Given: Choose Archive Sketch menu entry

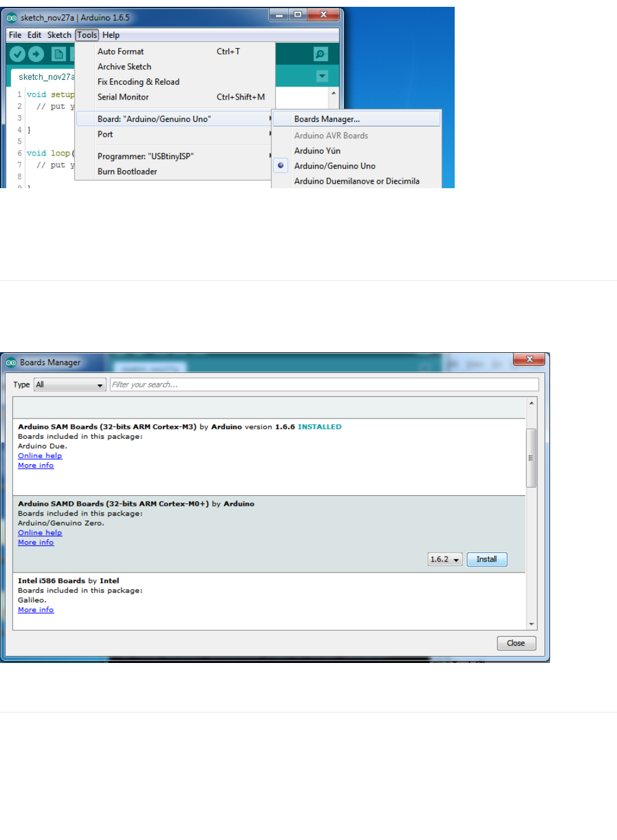Looking at the screenshot, I should [175, 67].
